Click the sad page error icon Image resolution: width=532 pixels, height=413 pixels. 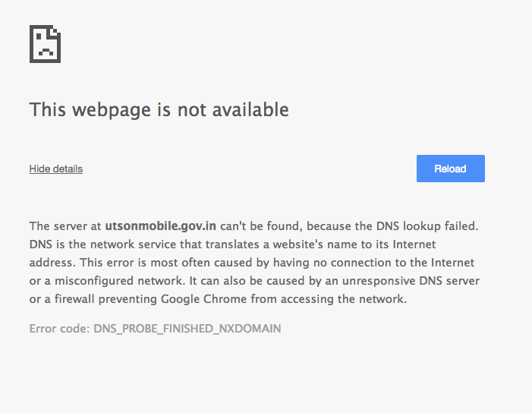coord(45,44)
